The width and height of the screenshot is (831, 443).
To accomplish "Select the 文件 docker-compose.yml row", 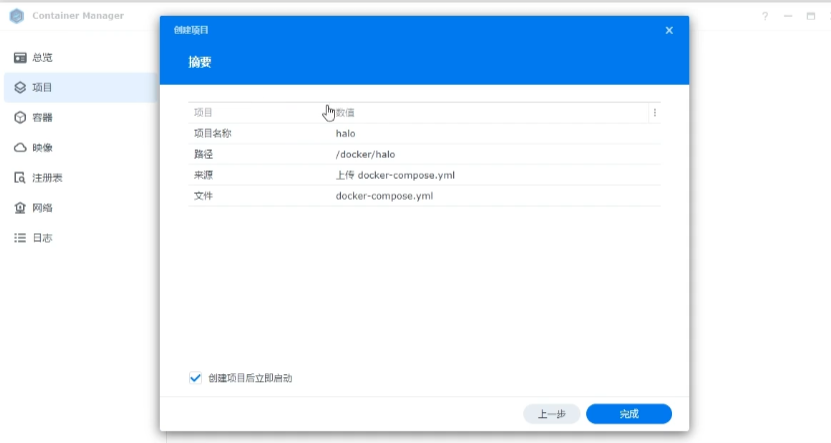I will pos(424,196).
